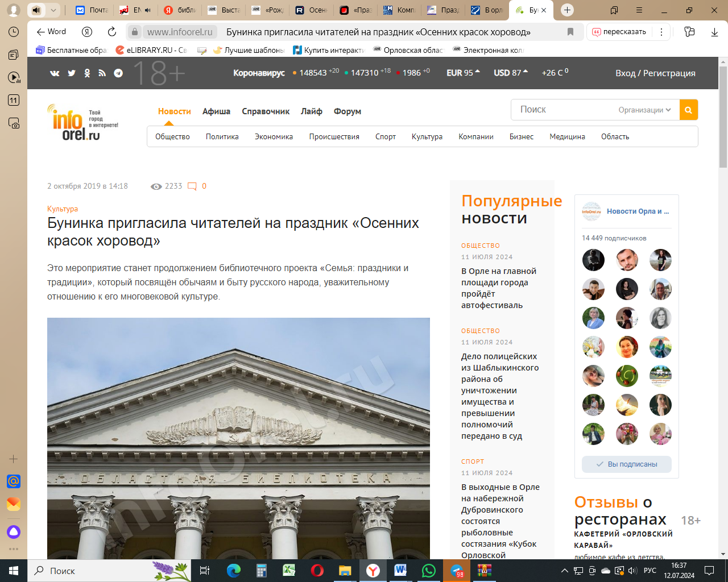This screenshot has width=728, height=582.
Task: Select the 'Культура' news category tab
Action: click(x=427, y=136)
